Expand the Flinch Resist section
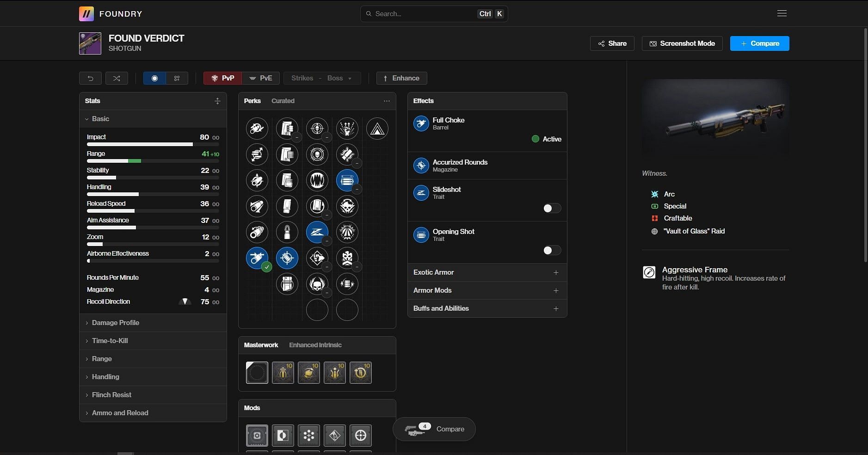 [x=153, y=395]
